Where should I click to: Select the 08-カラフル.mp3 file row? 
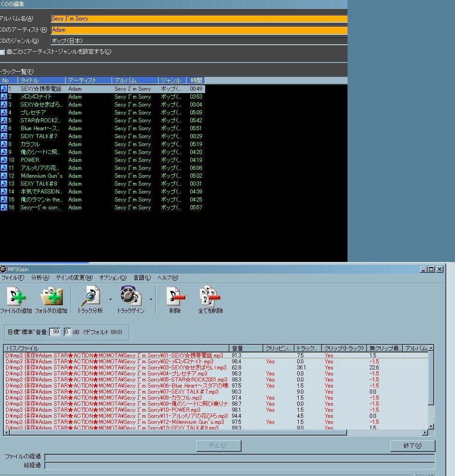point(216,398)
